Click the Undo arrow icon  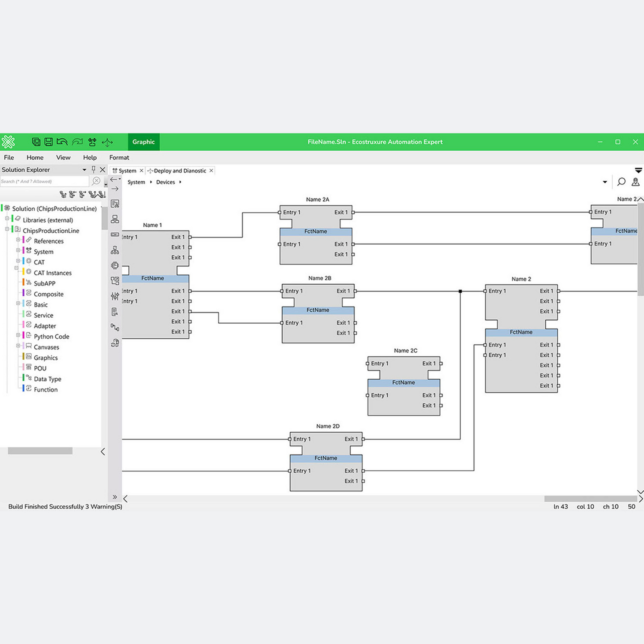(62, 142)
